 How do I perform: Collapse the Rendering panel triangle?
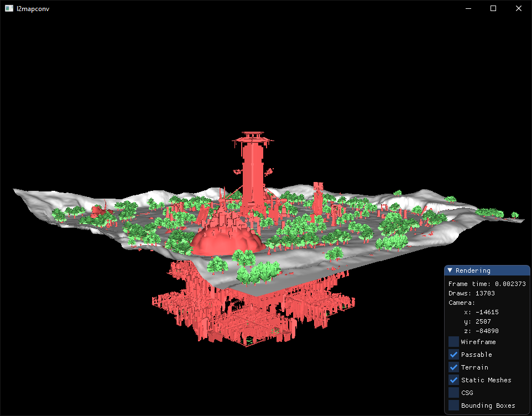pos(450,271)
